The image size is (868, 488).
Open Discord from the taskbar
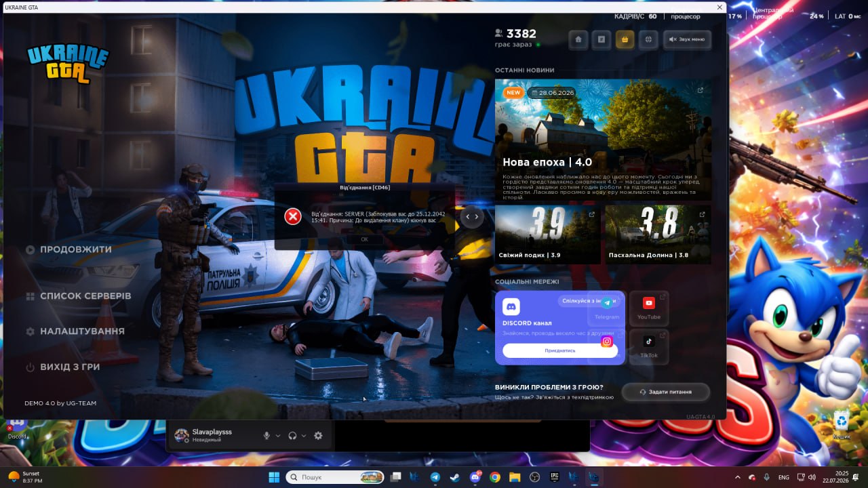click(x=475, y=477)
